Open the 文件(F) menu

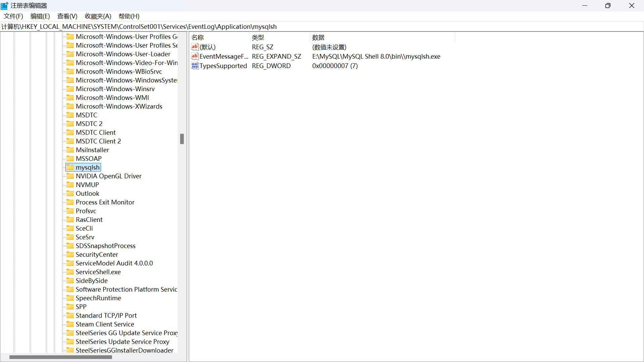tap(13, 16)
